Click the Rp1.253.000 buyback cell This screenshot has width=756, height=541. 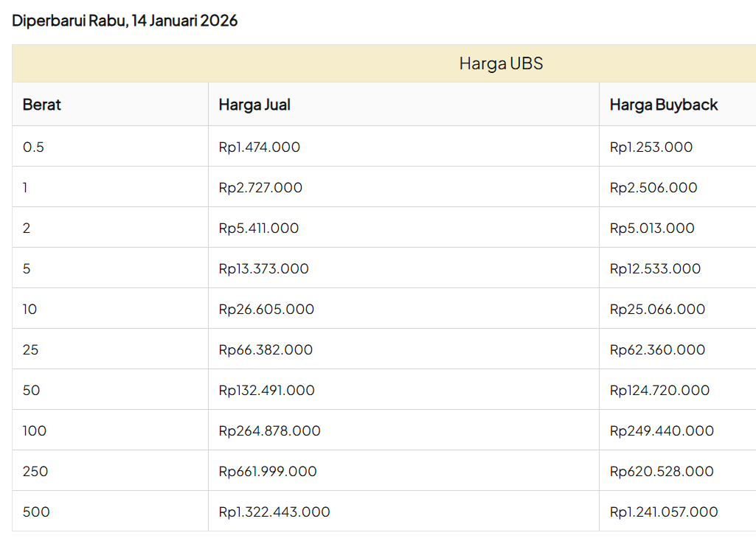point(651,147)
